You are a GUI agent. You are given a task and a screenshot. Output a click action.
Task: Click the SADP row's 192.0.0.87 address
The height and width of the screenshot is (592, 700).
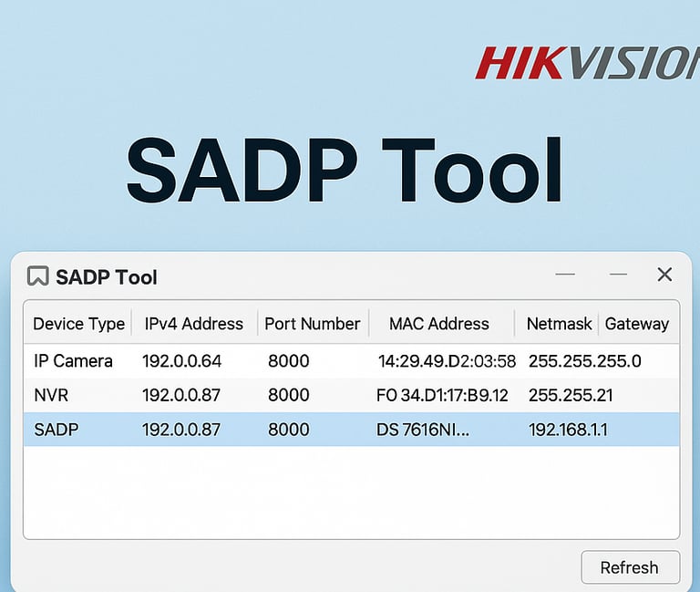click(181, 430)
